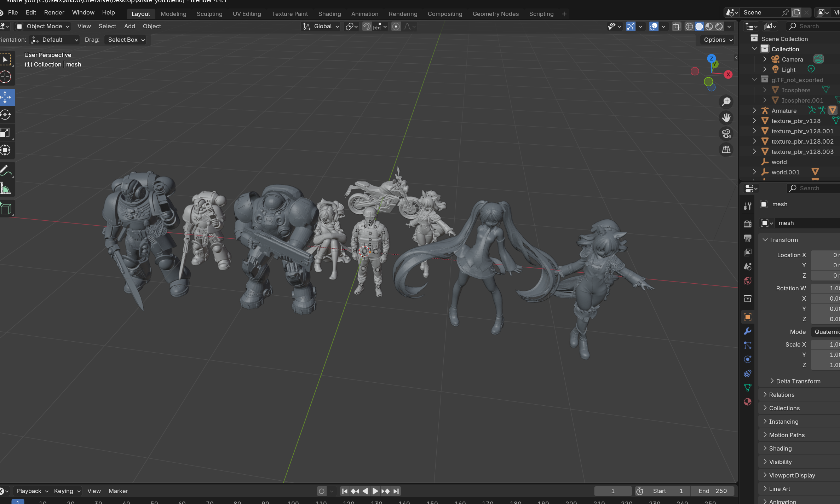This screenshot has height=504, width=840.
Task: Open the Modifiers properties tab
Action: (748, 331)
